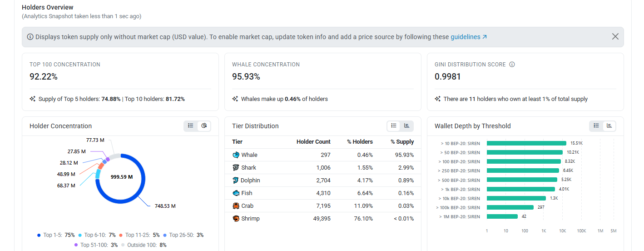Click the Shark tier icon
Image resolution: width=644 pixels, height=251 pixels.
[x=236, y=168]
